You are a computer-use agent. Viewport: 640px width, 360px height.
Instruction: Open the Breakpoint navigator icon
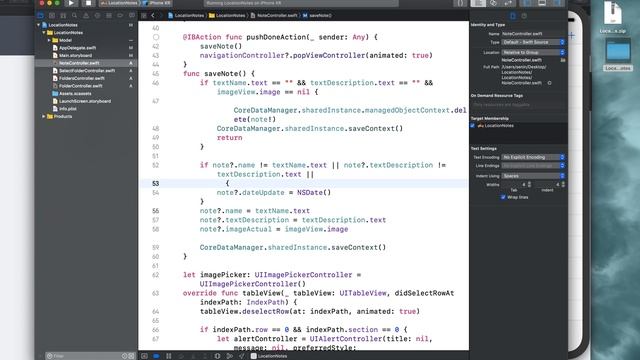(x=120, y=16)
